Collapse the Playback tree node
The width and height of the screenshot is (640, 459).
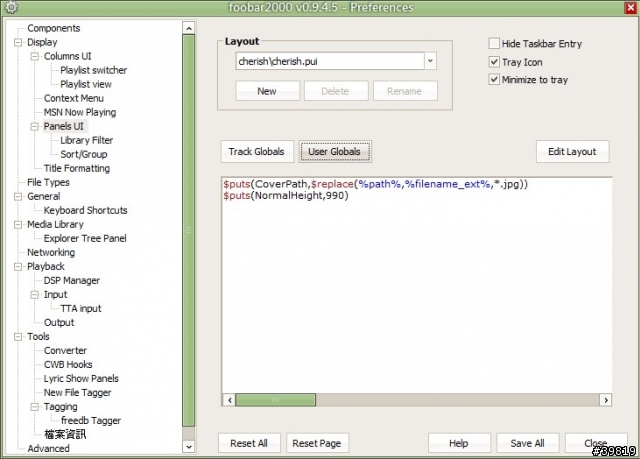(x=18, y=267)
